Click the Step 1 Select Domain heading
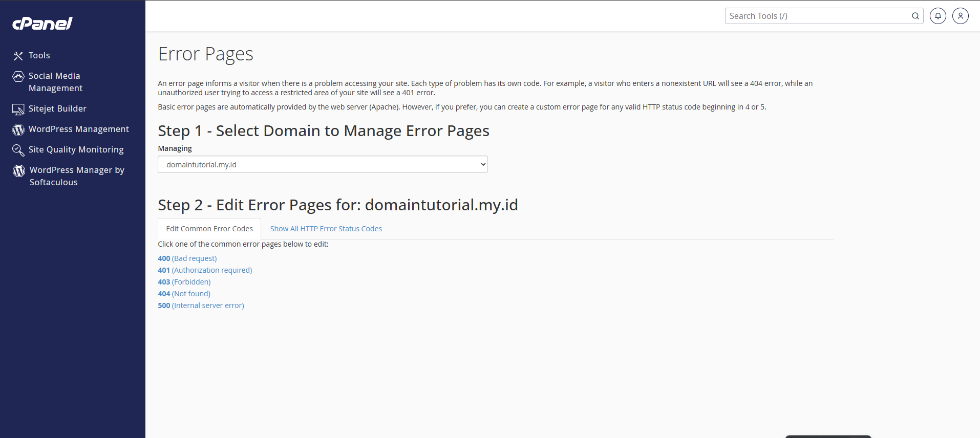The image size is (980, 438). (x=324, y=131)
